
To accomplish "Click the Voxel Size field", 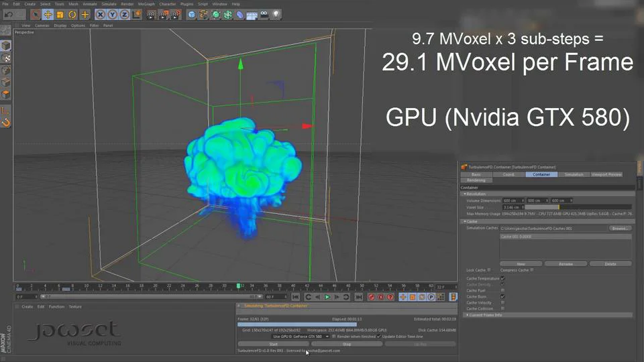I will pyautogui.click(x=512, y=207).
